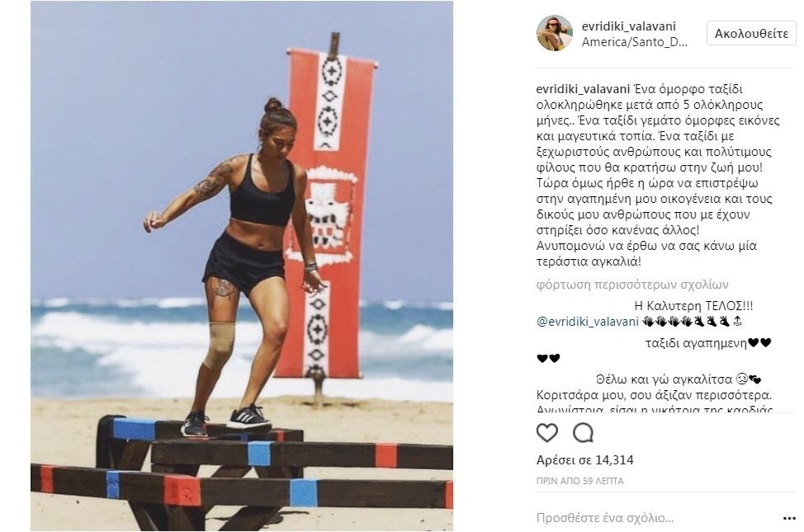Click the caption author name evridiki_valavani
Image resolution: width=804 pixels, height=532 pixels.
pos(583,89)
